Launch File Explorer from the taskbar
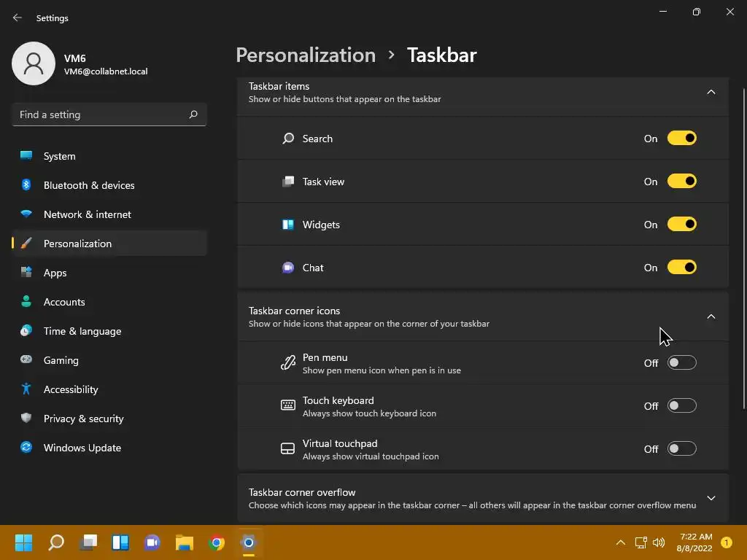This screenshot has height=560, width=747. pyautogui.click(x=185, y=542)
